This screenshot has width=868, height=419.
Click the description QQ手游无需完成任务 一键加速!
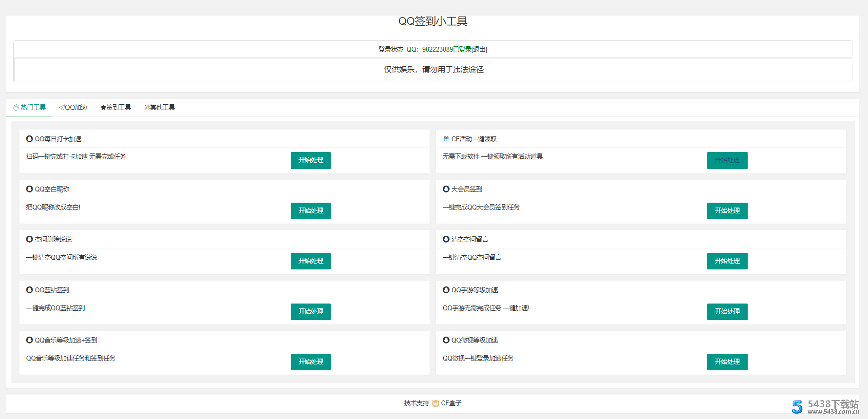point(486,308)
